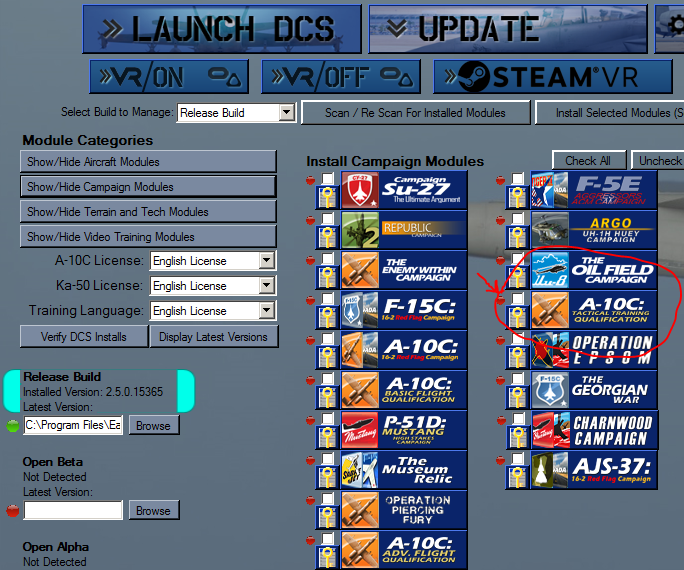Choose A-10C Basic Flight Qualification banner
684x570 pixels.
coord(404,390)
